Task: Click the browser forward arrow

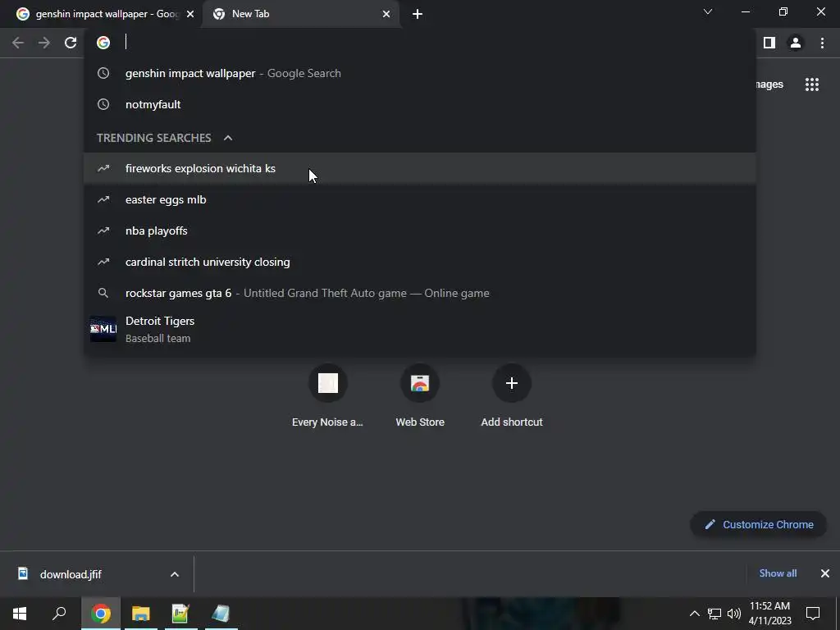Action: (x=44, y=43)
